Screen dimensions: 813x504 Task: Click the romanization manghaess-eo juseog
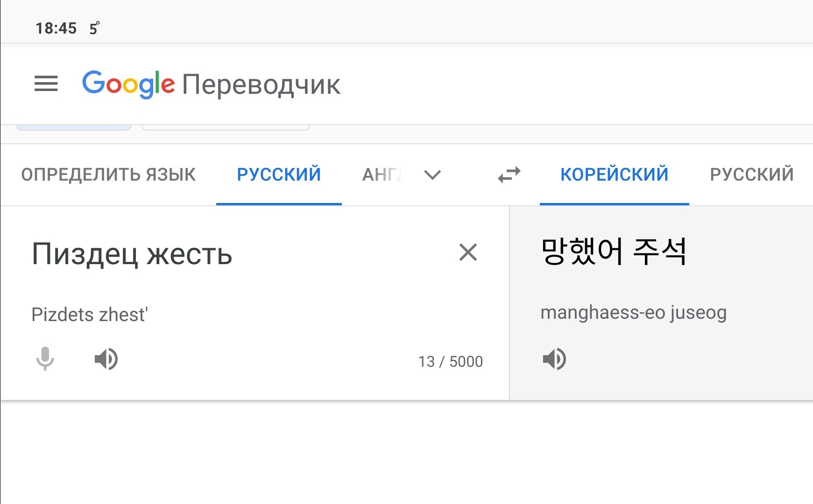(x=633, y=313)
